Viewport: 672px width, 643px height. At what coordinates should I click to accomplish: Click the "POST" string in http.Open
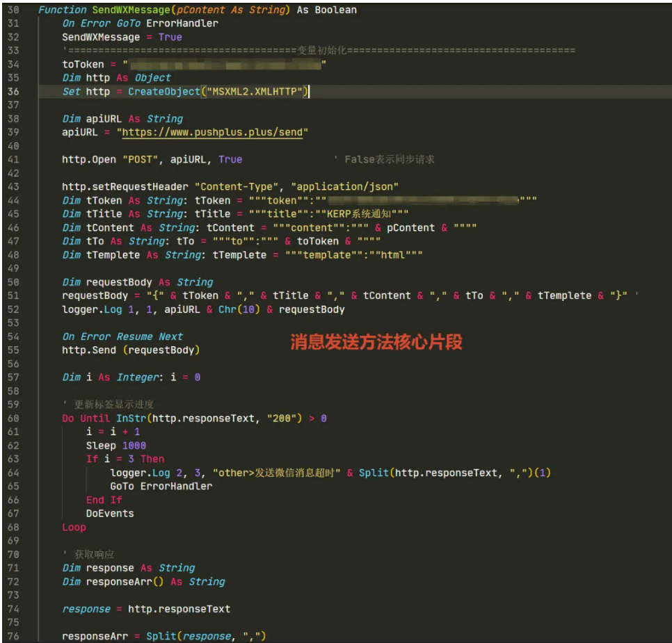[140, 160]
